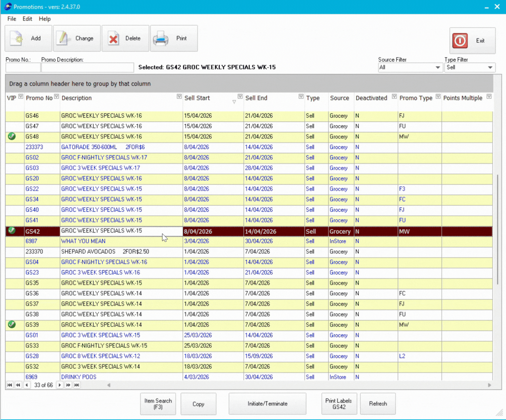Screen dimensions: 506x420
Task: Jump to last record navigator arrow
Action: [x=77, y=385]
